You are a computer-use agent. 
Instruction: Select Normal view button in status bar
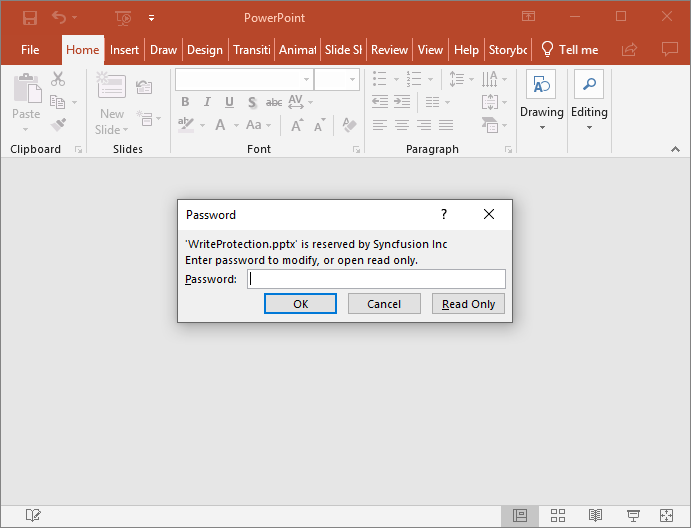[520, 515]
